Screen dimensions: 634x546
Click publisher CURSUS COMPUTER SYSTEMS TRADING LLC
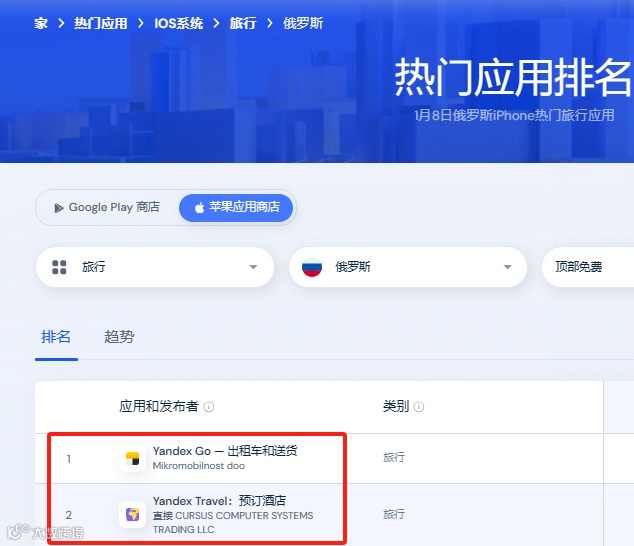[x=233, y=523]
